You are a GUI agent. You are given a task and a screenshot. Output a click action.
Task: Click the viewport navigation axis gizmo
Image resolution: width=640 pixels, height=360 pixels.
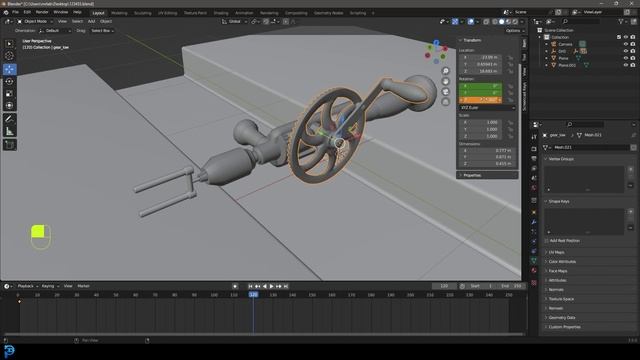[x=436, y=52]
